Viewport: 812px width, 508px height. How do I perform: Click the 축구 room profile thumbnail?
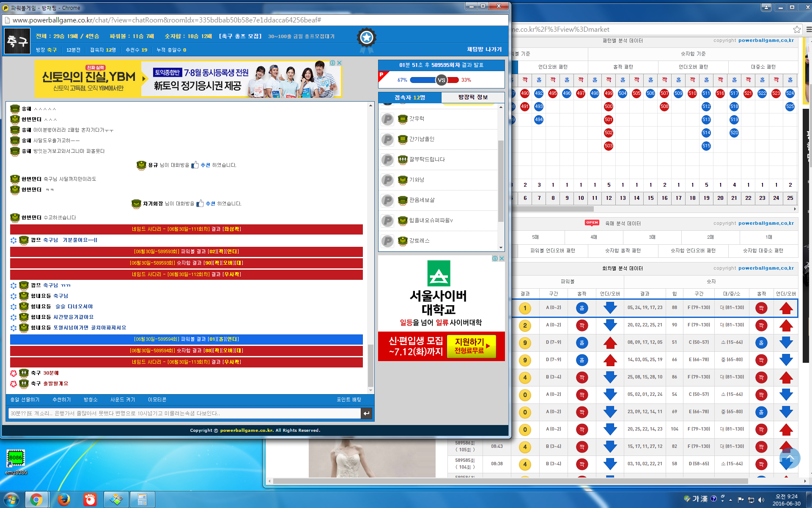17,41
